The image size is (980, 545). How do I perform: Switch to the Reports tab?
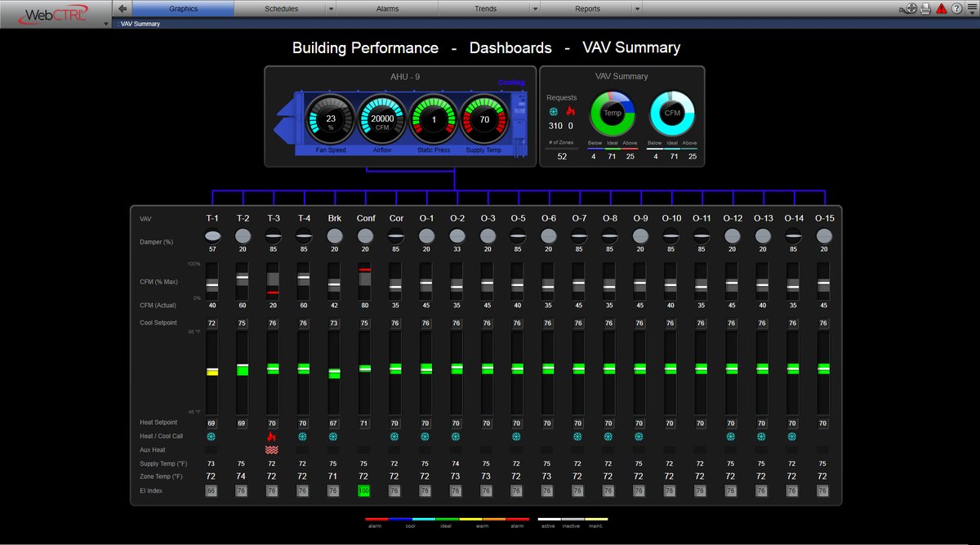(587, 9)
